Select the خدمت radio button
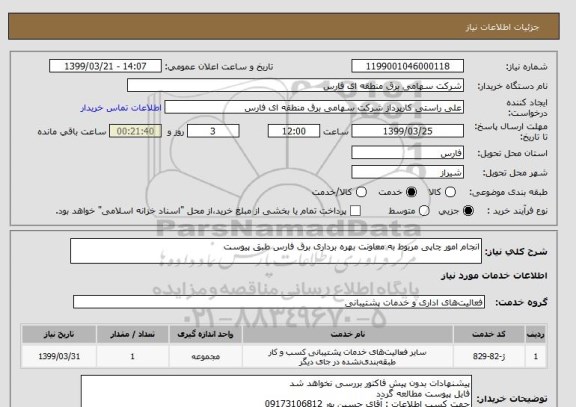This screenshot has height=407, width=576. pyautogui.click(x=411, y=192)
